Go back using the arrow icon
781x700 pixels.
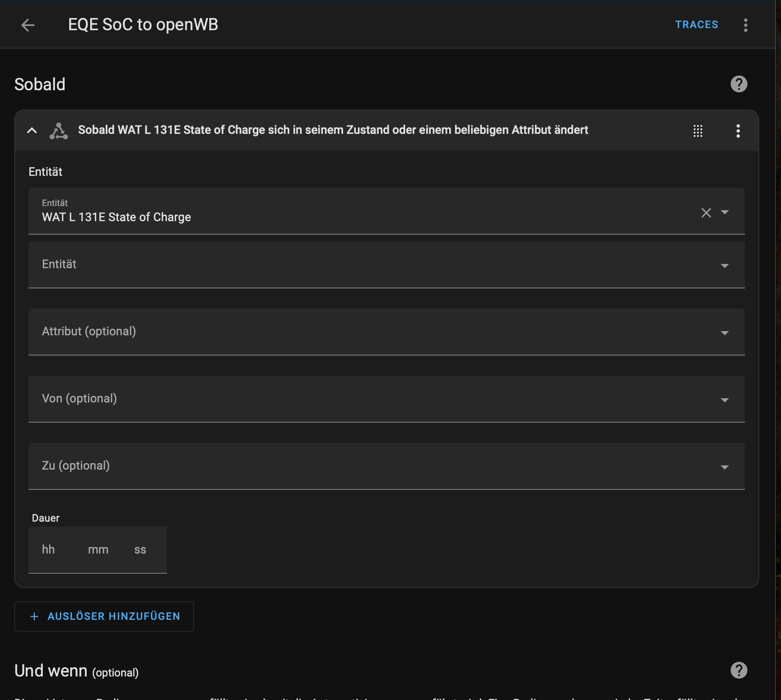pos(28,25)
